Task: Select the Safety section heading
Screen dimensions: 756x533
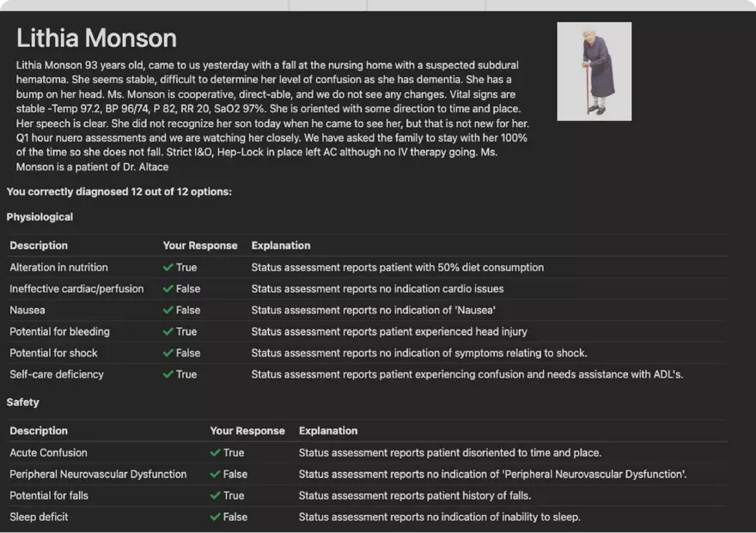Action: coord(23,403)
